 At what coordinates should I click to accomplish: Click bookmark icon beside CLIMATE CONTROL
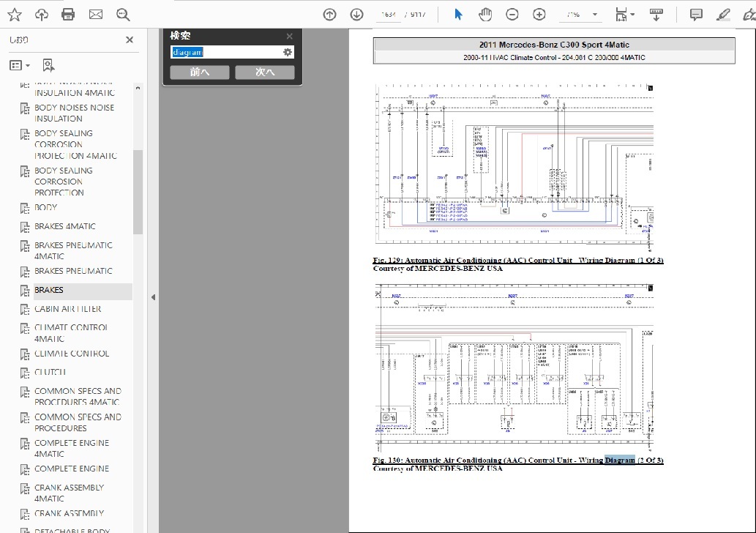point(25,354)
